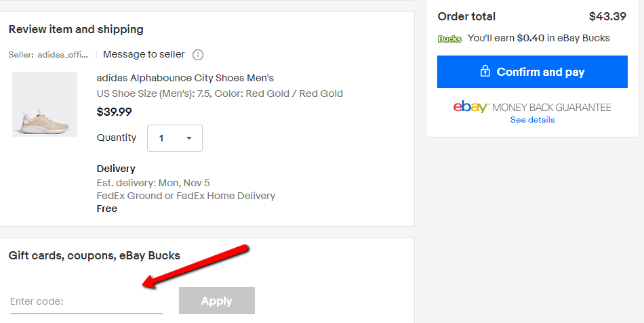
Task: Click the red arrow annotation graphic
Action: pos(197,265)
